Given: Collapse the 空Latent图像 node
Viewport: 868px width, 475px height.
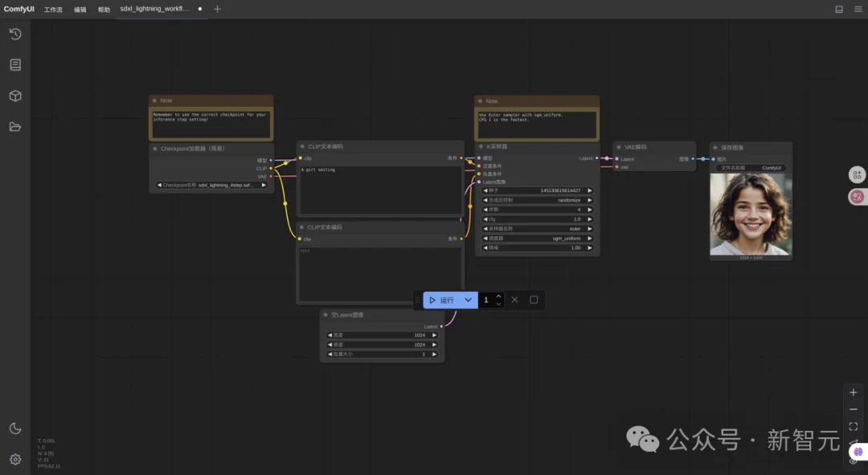Looking at the screenshot, I should pyautogui.click(x=325, y=314).
